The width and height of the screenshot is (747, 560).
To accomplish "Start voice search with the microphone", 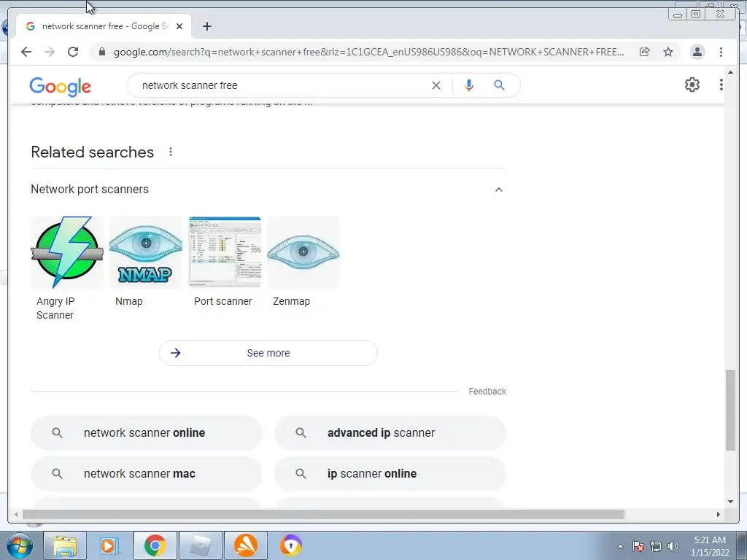I will coord(469,85).
